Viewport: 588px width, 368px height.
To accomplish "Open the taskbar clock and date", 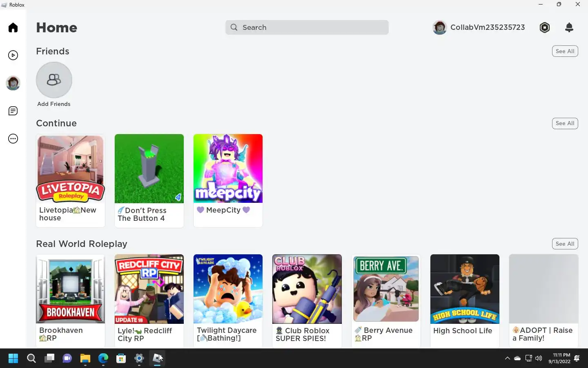I will pos(559,359).
